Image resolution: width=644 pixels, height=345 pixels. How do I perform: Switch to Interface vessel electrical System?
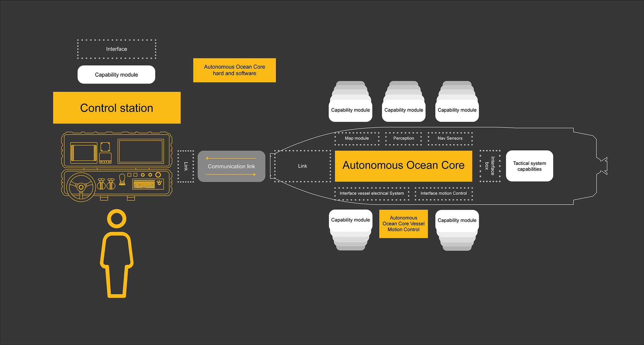372,193
